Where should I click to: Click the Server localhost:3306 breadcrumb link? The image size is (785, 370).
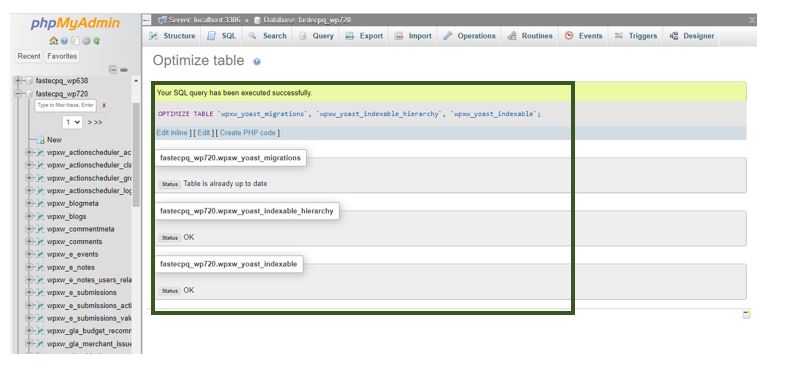[204, 20]
